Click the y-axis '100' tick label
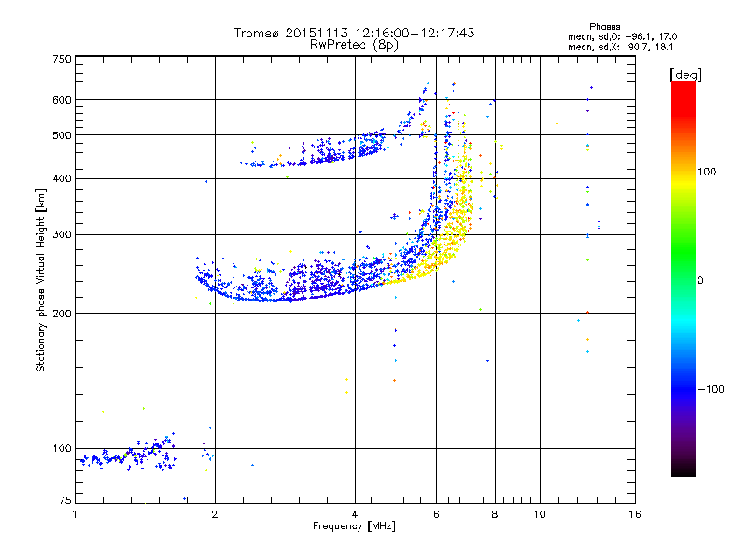This screenshot has width=747, height=560. tap(63, 448)
